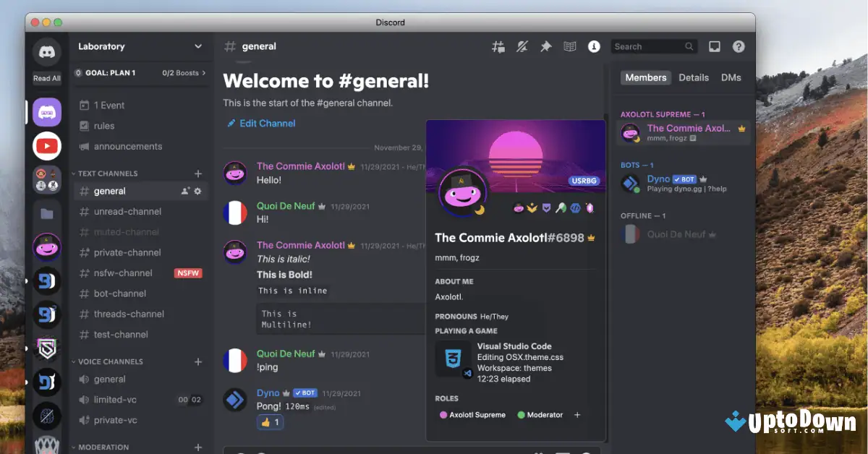This screenshot has width=868, height=454.
Task: Click the Axolotl Supreme role pill
Action: pos(472,415)
